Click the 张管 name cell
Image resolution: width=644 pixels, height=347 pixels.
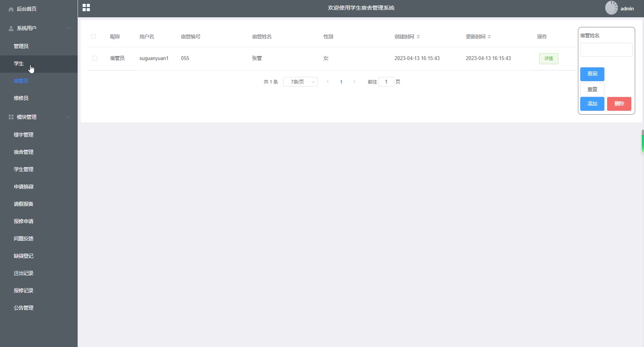tap(257, 58)
